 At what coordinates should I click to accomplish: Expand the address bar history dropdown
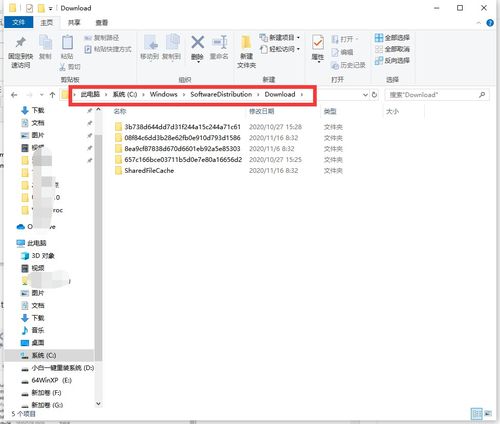[x=365, y=95]
